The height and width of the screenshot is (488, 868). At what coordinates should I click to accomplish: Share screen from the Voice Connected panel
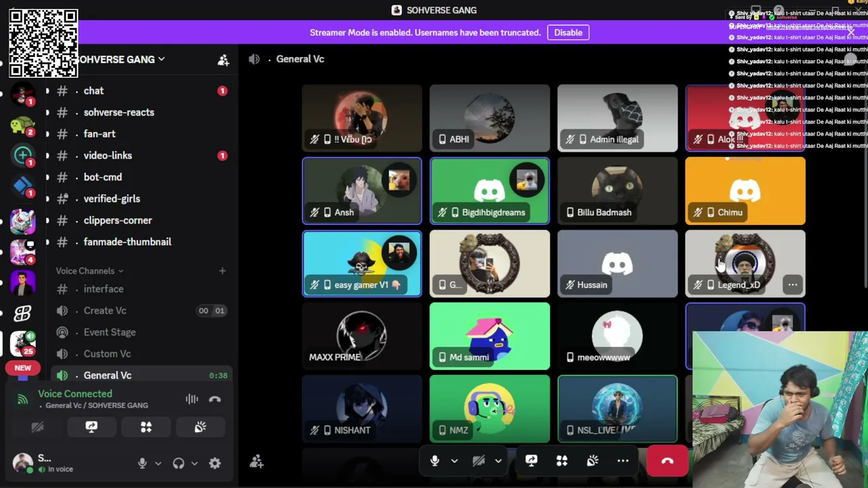click(x=92, y=427)
